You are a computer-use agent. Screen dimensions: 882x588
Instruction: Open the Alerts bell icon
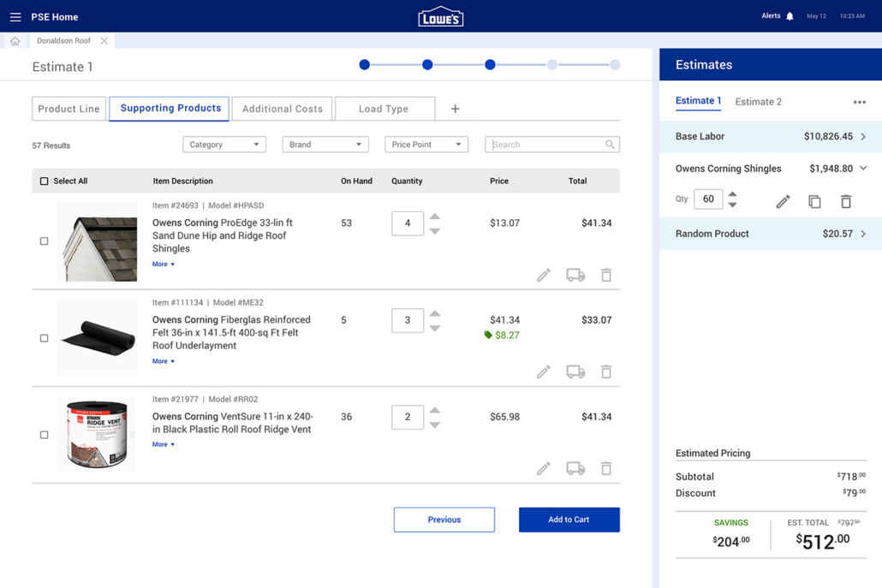[790, 16]
